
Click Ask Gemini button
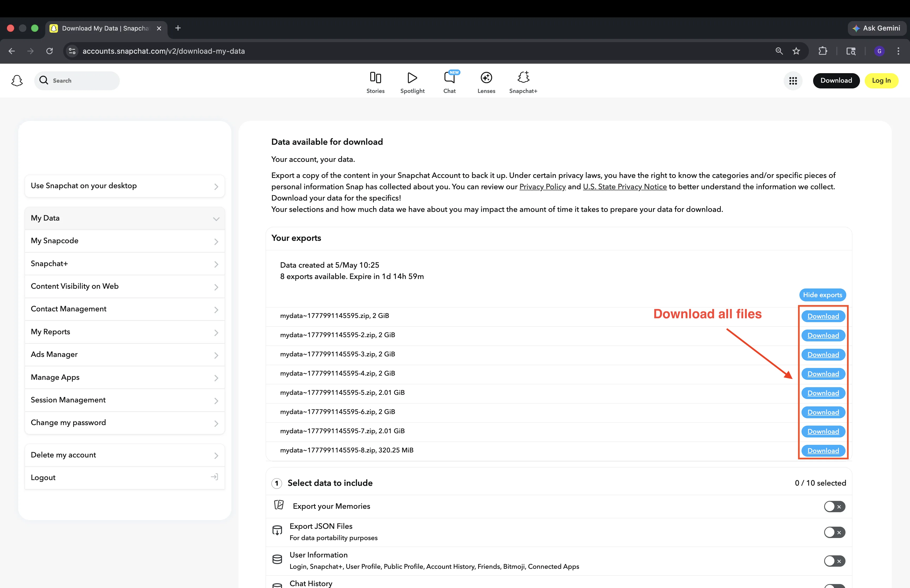coord(877,28)
